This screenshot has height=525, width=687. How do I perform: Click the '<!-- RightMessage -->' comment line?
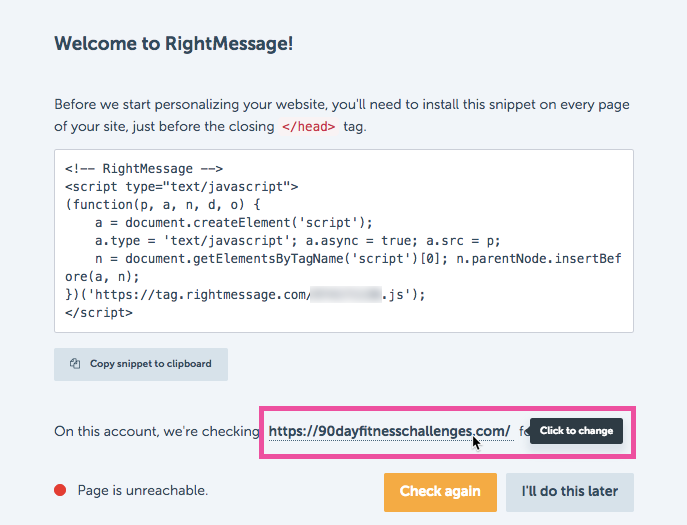click(x=144, y=169)
